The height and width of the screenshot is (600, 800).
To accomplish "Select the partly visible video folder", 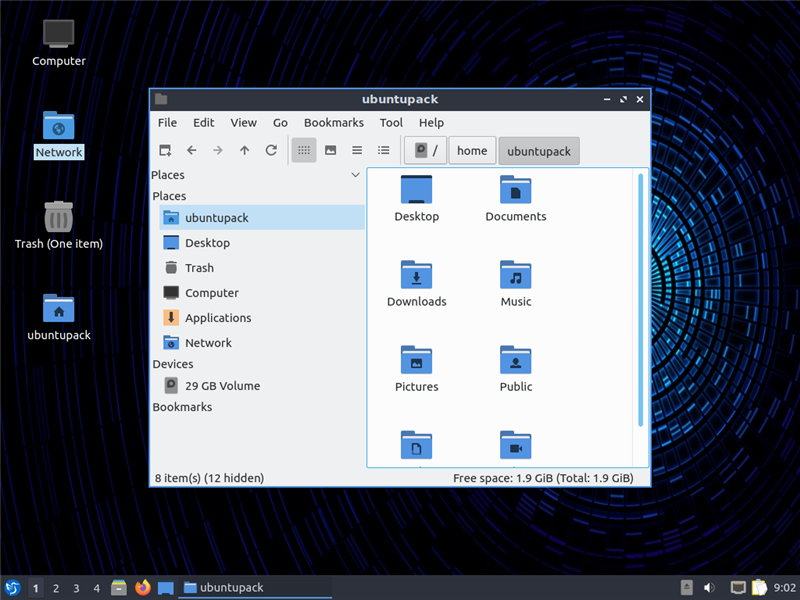I will [515, 445].
